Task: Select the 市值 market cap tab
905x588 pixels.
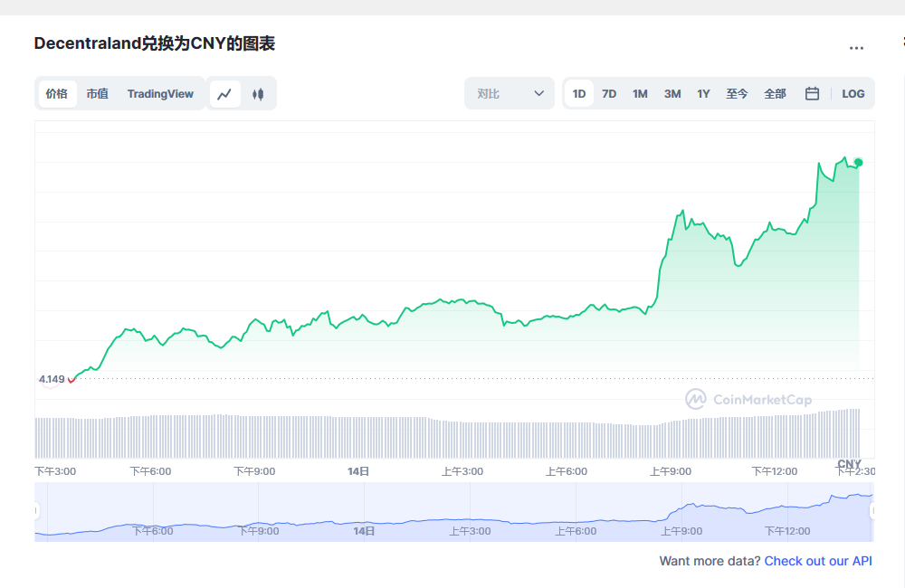Action: [98, 94]
